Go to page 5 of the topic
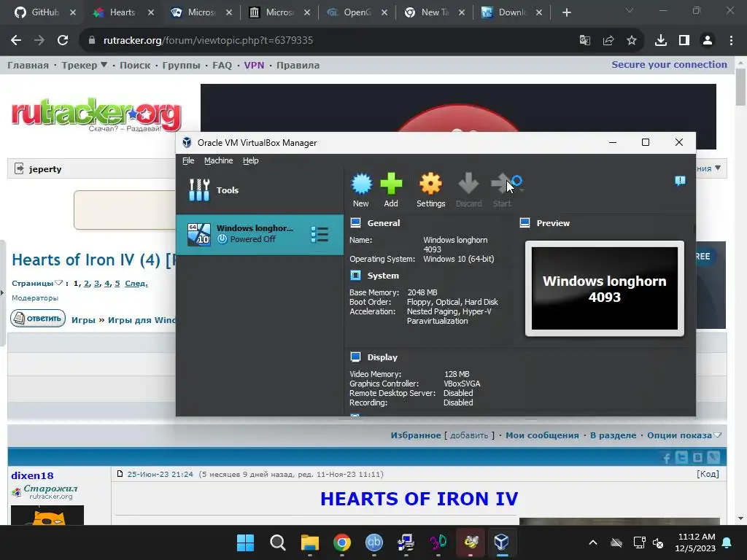This screenshot has width=747, height=560. [117, 284]
